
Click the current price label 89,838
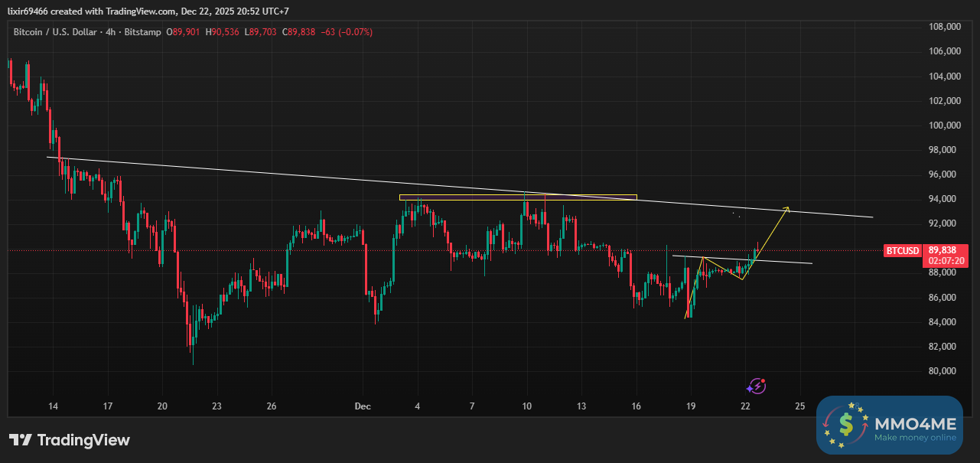tap(943, 250)
